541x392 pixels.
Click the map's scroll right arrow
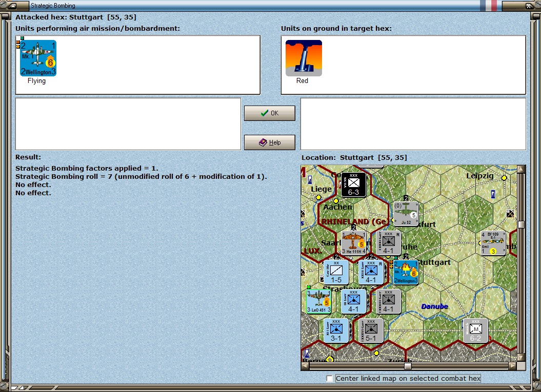pyautogui.click(x=513, y=366)
